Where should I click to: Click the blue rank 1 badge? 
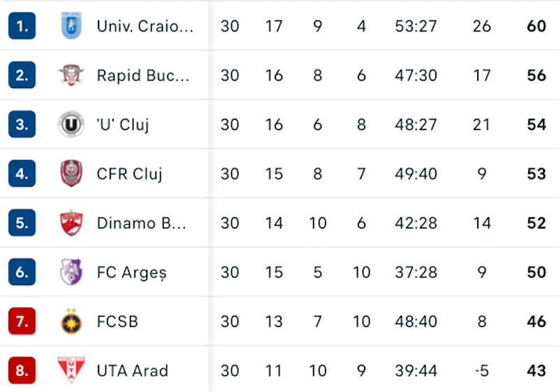(x=22, y=27)
